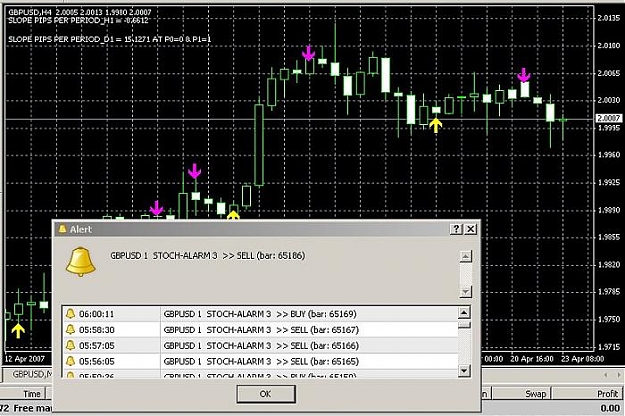The image size is (625, 416).
Task: Click the bell icon in the 05:57:05 row
Action: click(x=71, y=345)
